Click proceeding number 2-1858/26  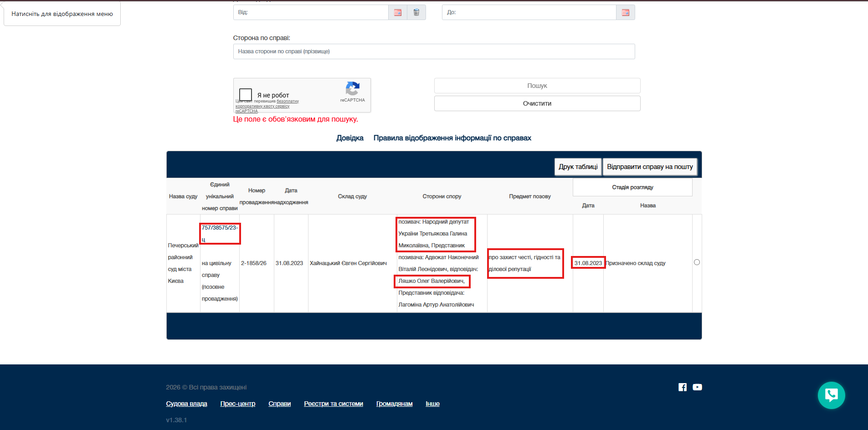point(254,263)
